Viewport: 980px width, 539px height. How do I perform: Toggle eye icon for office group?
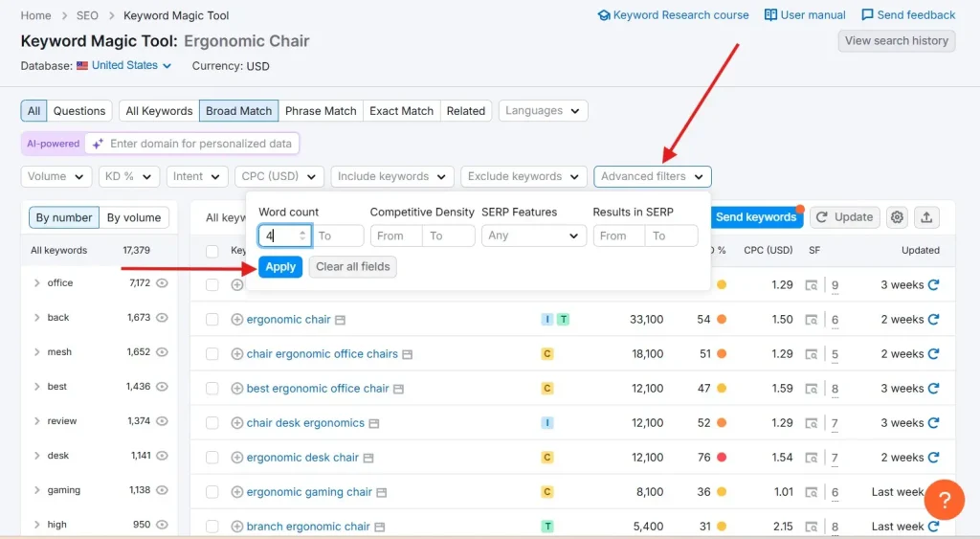162,282
